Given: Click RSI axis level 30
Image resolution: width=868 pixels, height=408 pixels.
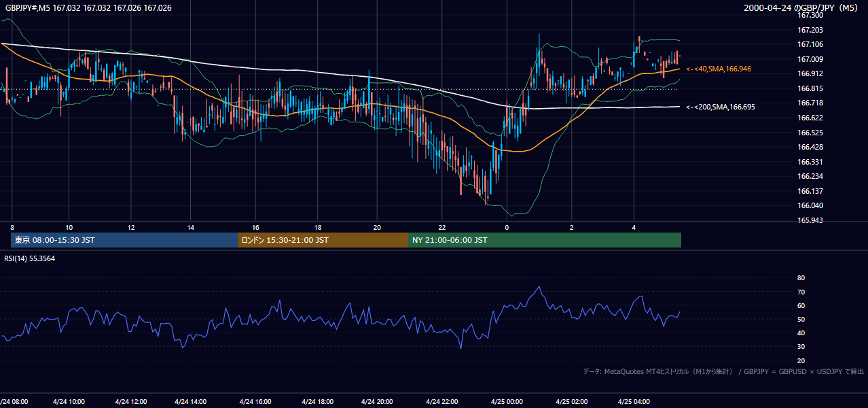Looking at the screenshot, I should click(x=801, y=347).
